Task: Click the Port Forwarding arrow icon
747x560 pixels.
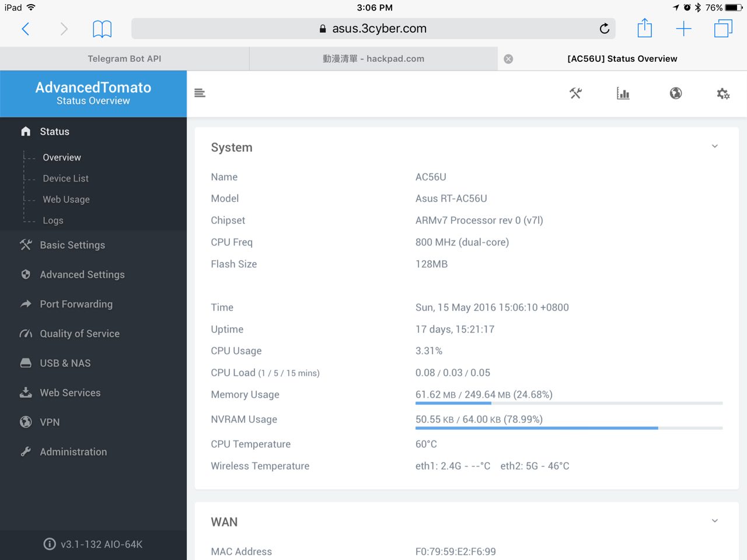Action: point(26,304)
